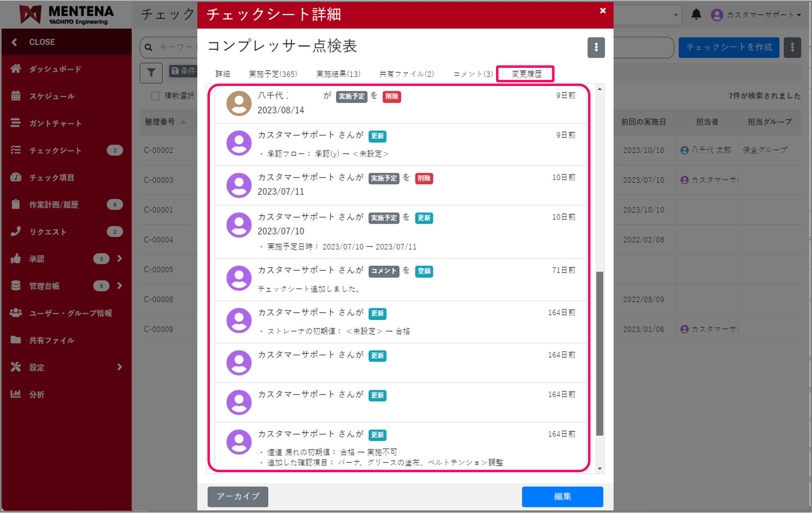This screenshot has height=513, width=812.
Task: Open the kebab menu next to チェックシートを作成
Action: tap(792, 47)
